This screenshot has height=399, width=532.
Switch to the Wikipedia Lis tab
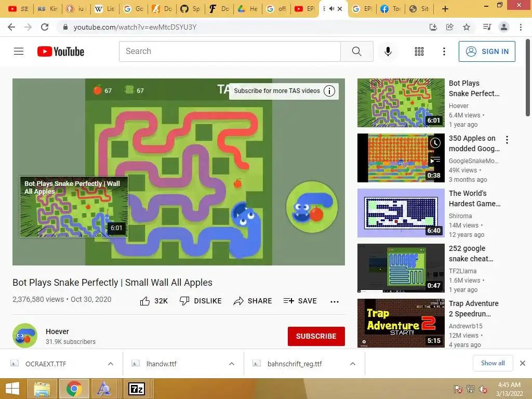click(x=104, y=9)
